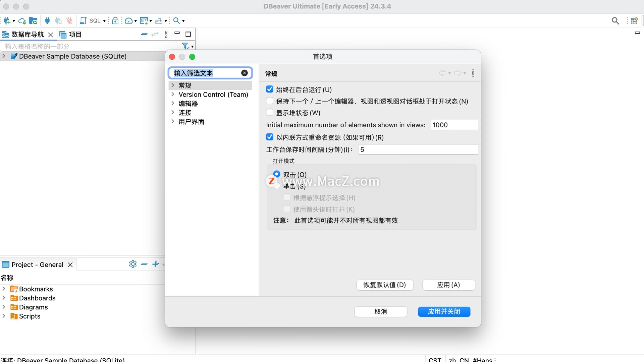Screen dimensions: 644x362
Task: Click the toolbar magnifier search icon
Action: (x=176, y=20)
